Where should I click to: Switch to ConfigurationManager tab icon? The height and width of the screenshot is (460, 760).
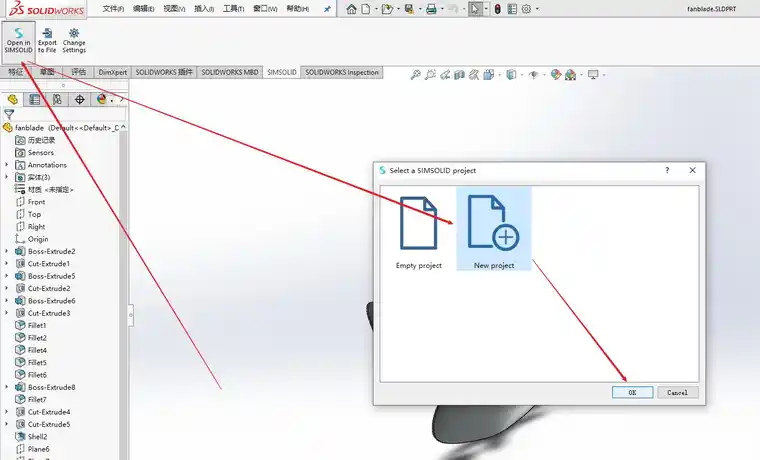pyautogui.click(x=57, y=99)
